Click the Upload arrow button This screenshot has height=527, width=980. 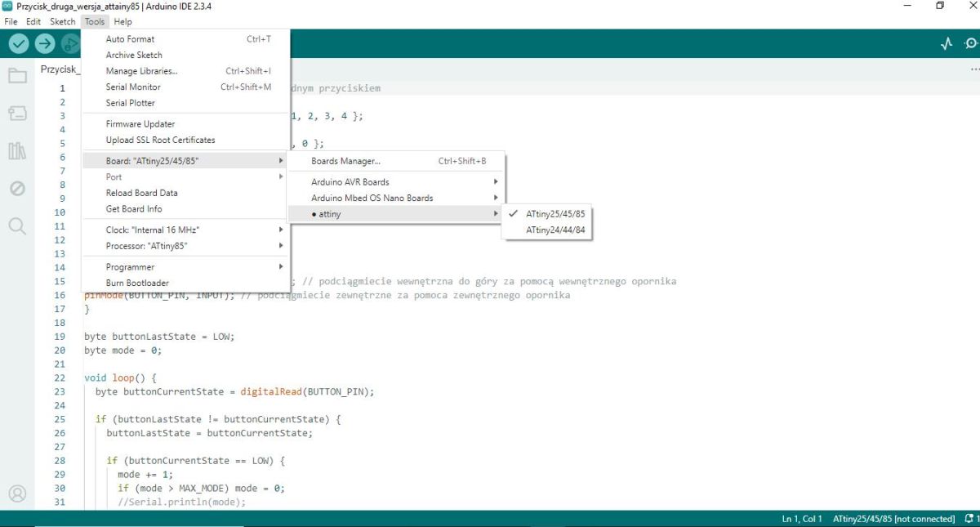point(45,44)
